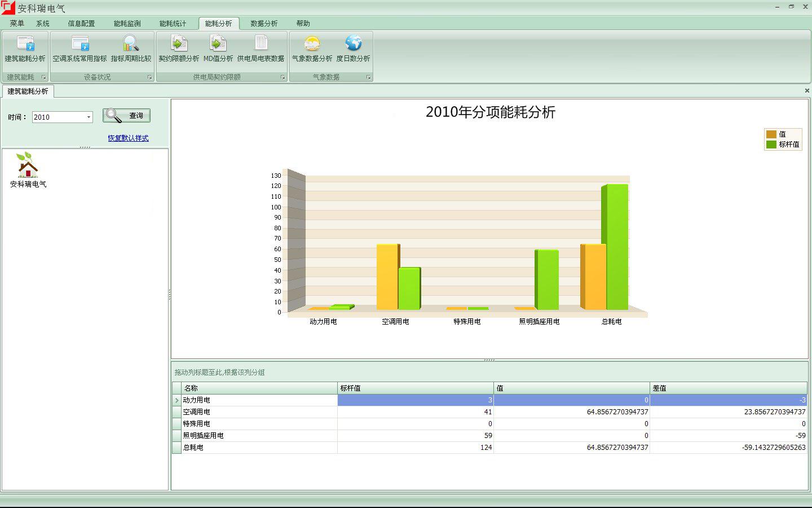Select 安科瑞电气 building house icon
This screenshot has height=508, width=812.
(x=28, y=165)
